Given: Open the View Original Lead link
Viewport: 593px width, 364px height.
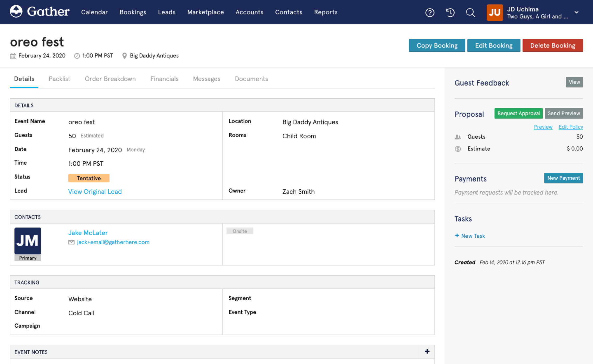Looking at the screenshot, I should (x=95, y=192).
